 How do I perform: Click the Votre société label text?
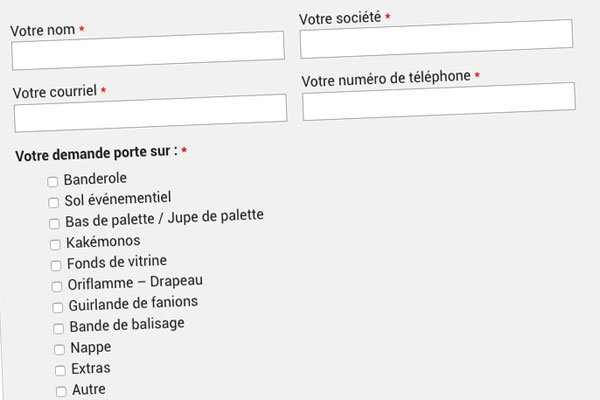pyautogui.click(x=339, y=18)
